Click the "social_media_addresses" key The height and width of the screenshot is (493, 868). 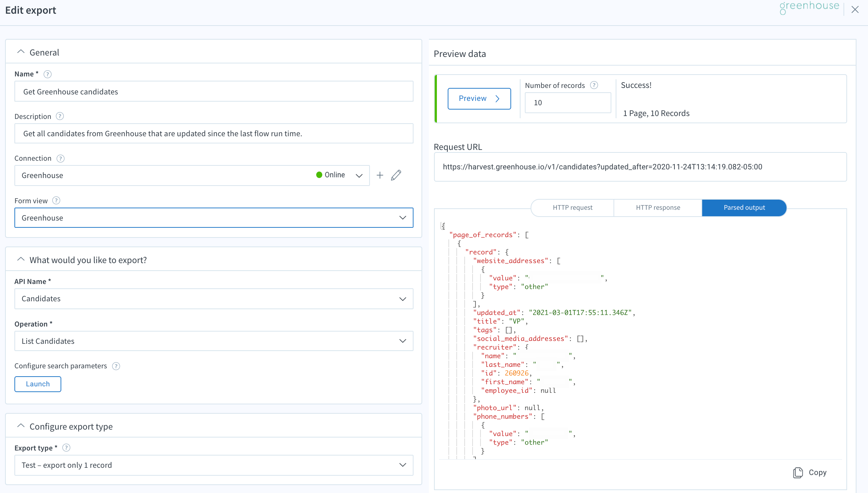[x=521, y=339]
